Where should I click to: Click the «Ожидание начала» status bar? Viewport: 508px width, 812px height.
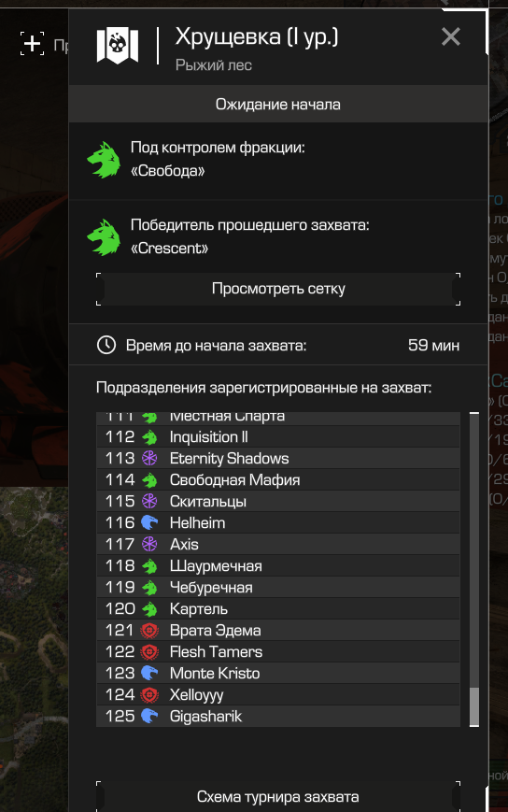pos(278,104)
